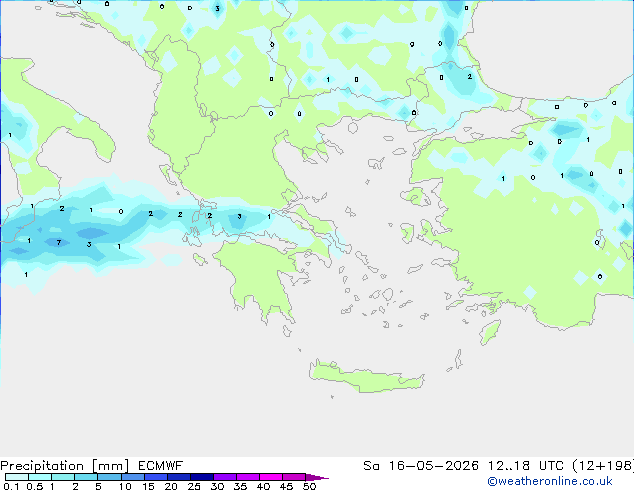634x490 pixels.
Task: Click the legend label 30
Action: (217, 486)
